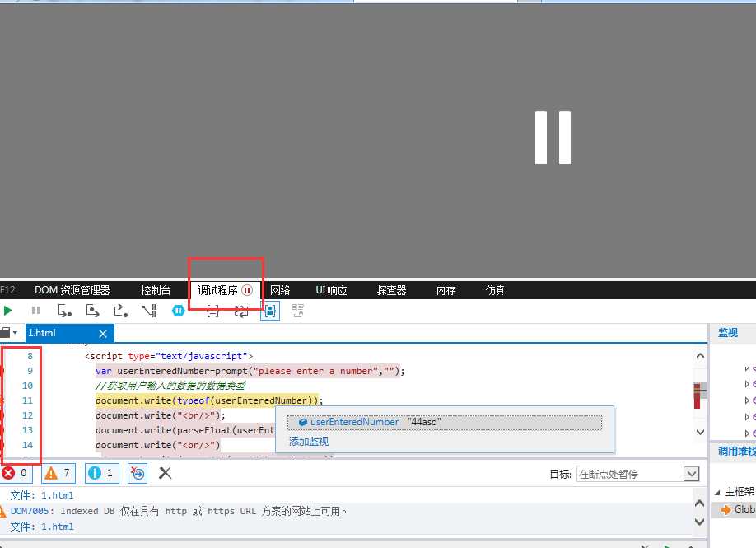Click the red breakpoint marker in scrollbar

coord(698,396)
